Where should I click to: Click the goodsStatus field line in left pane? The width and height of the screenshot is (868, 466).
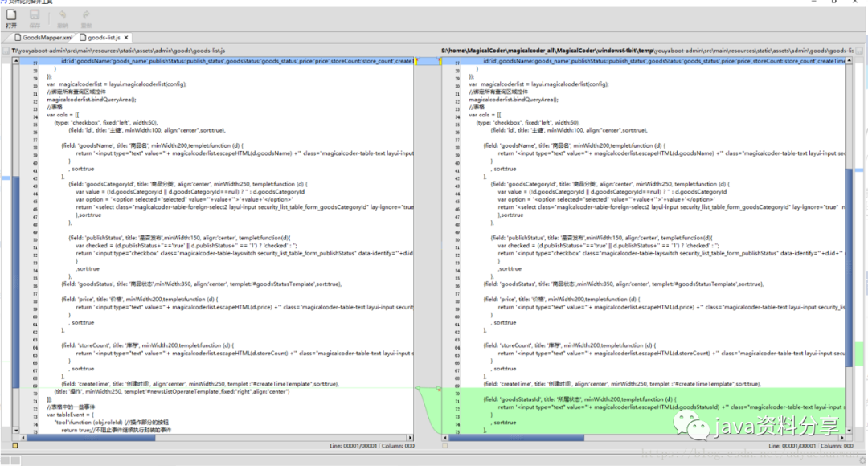click(x=201, y=284)
